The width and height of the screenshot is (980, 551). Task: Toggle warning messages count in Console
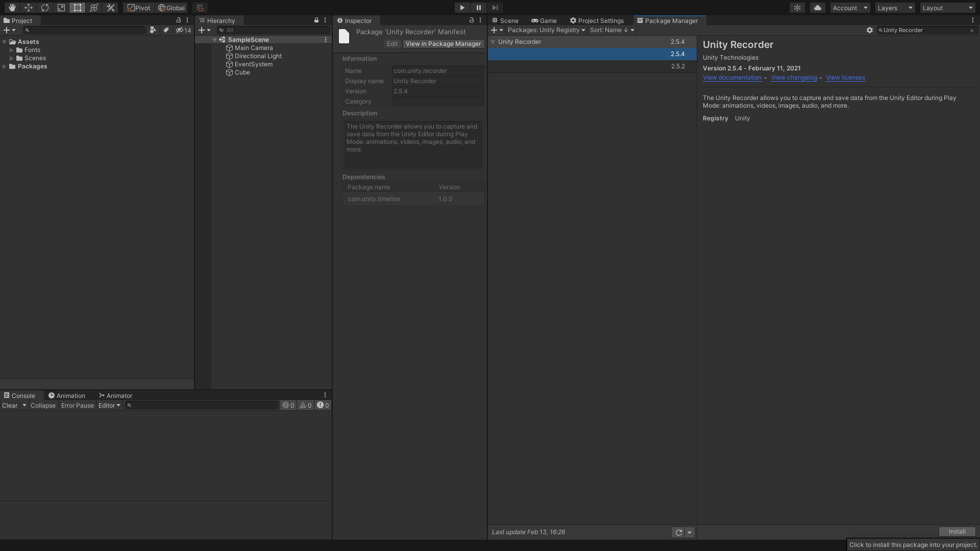pos(306,406)
